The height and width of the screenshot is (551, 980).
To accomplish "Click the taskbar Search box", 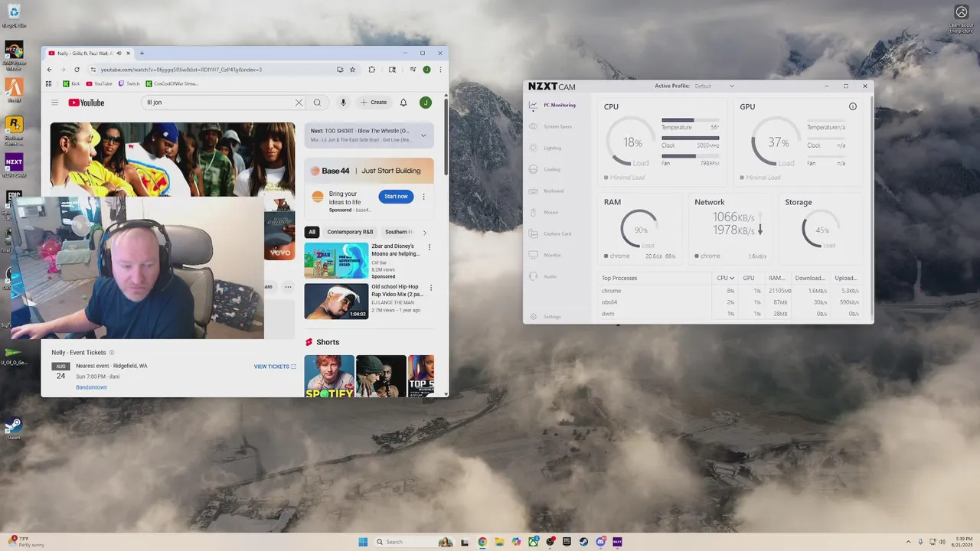I will click(414, 542).
